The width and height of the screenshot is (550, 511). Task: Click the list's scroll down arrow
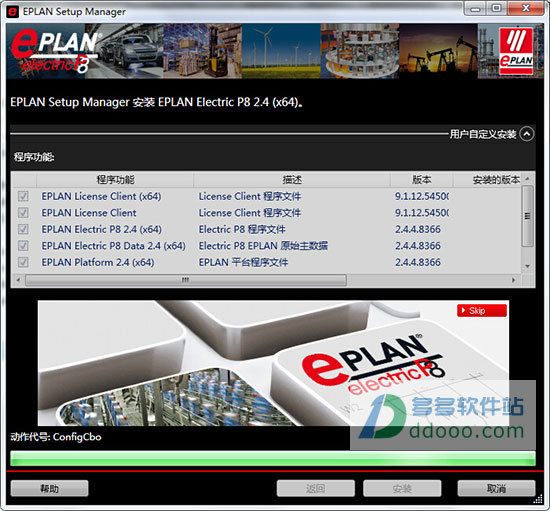pyautogui.click(x=527, y=267)
